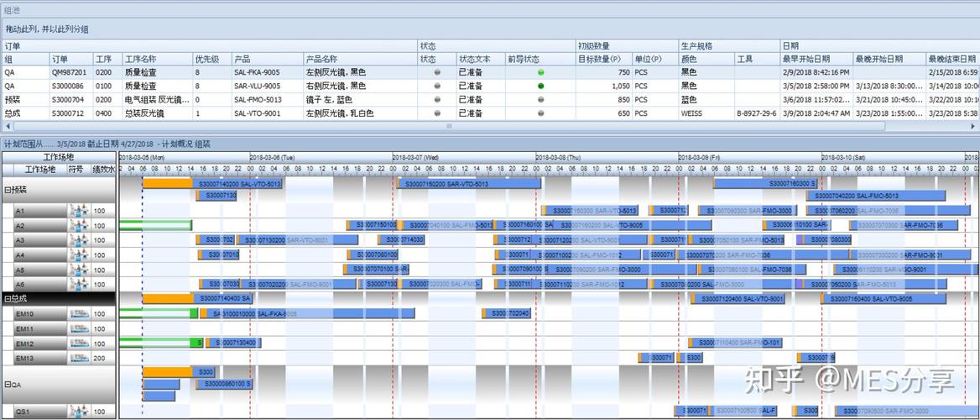980x420 pixels.
Task: Click product cell SAR-VLU-9005
Action: [268, 87]
